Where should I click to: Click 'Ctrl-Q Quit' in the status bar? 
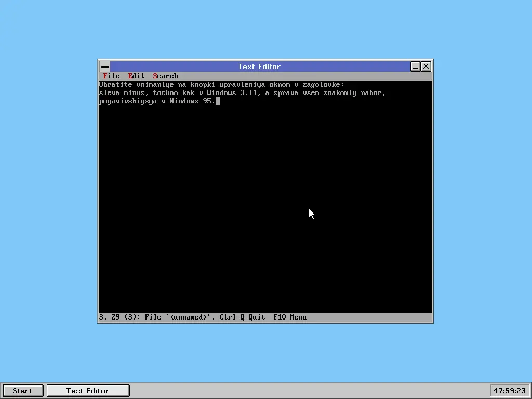(x=242, y=317)
